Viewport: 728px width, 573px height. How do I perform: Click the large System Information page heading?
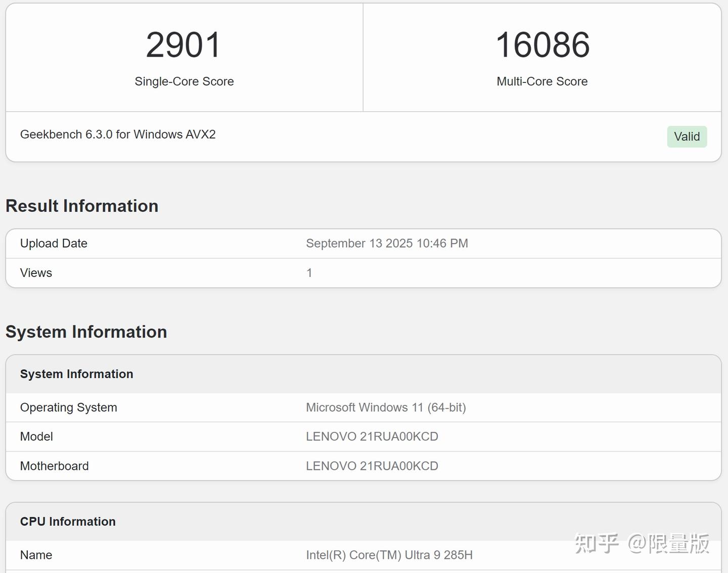tap(86, 332)
